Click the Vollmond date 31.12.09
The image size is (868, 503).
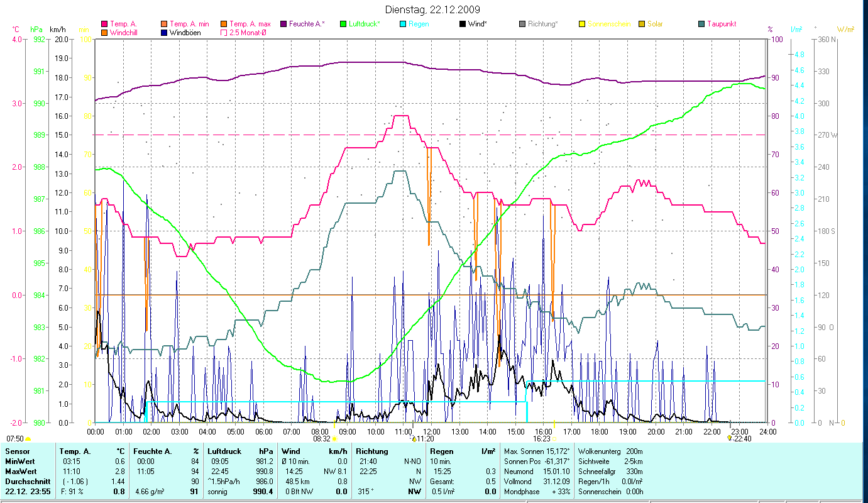click(x=558, y=481)
